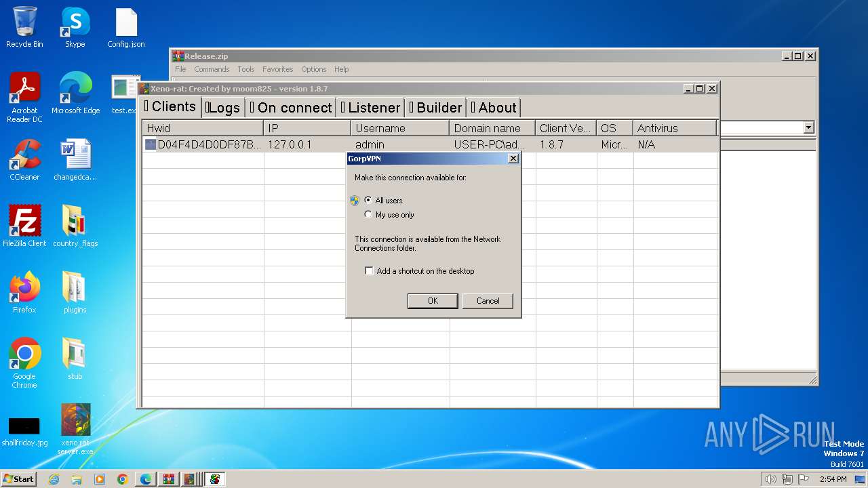Click the Chrome icon in taskbar
Image resolution: width=868 pixels, height=488 pixels.
click(x=123, y=479)
